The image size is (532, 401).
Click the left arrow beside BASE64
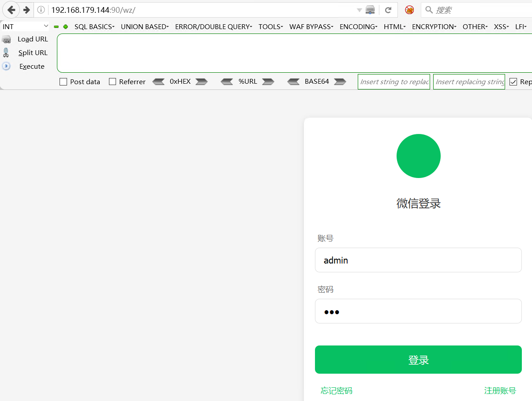(x=293, y=82)
